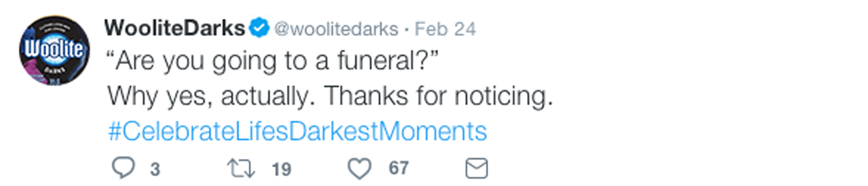Screen dimensions: 868x186
Task: Open tweet permalink via Feb 24
Action: (445, 29)
